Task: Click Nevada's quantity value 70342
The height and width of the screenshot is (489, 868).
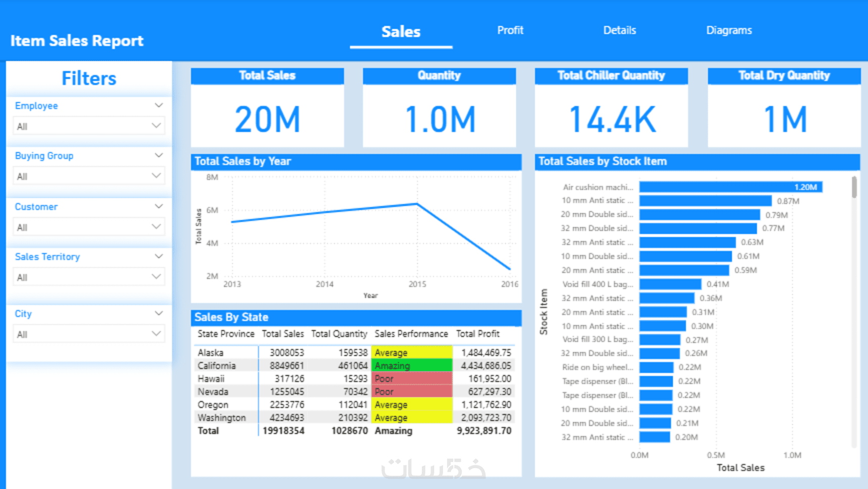Action: [x=354, y=392]
